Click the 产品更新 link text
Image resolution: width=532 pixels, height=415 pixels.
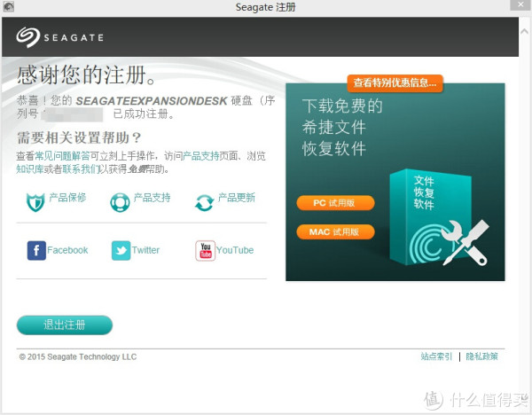[x=237, y=197]
